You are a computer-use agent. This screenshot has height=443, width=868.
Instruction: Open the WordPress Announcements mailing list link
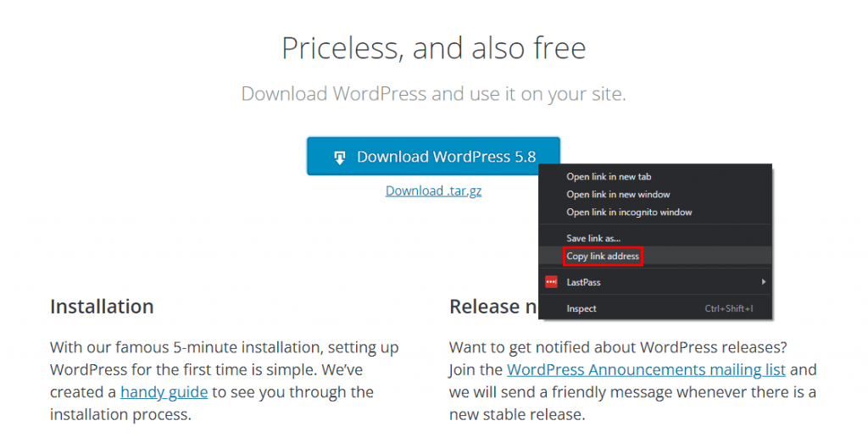pyautogui.click(x=646, y=369)
